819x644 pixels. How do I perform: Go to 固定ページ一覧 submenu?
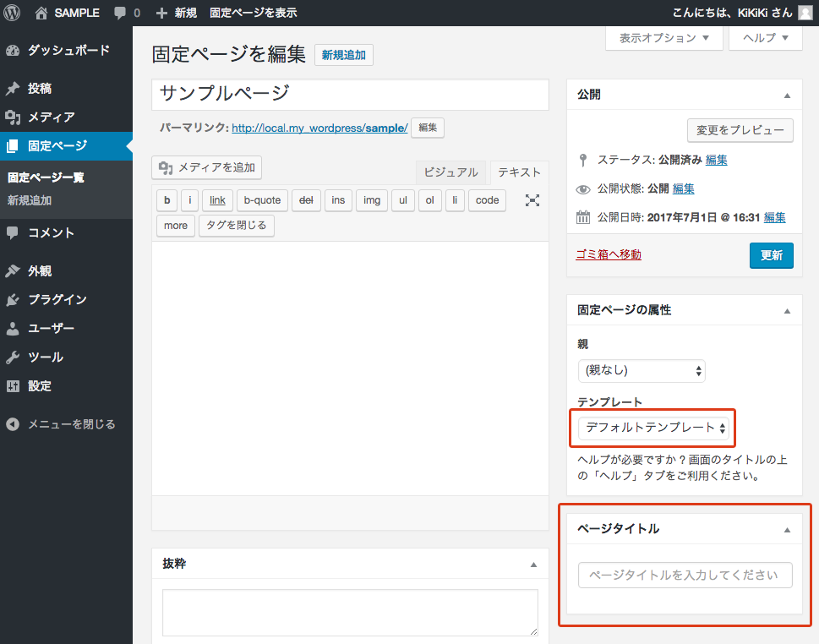46,177
